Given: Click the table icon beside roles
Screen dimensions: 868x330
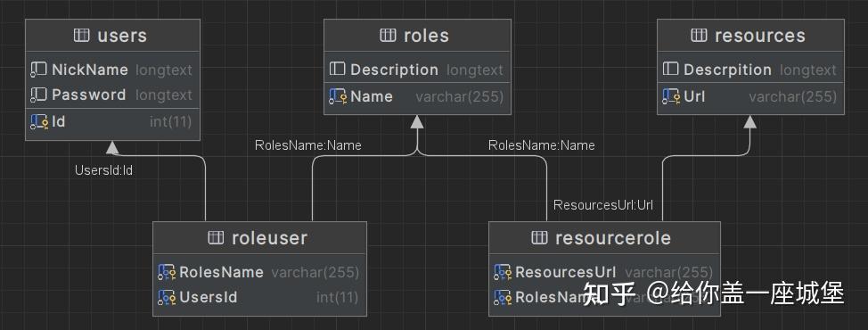Looking at the screenshot, I should pos(388,36).
